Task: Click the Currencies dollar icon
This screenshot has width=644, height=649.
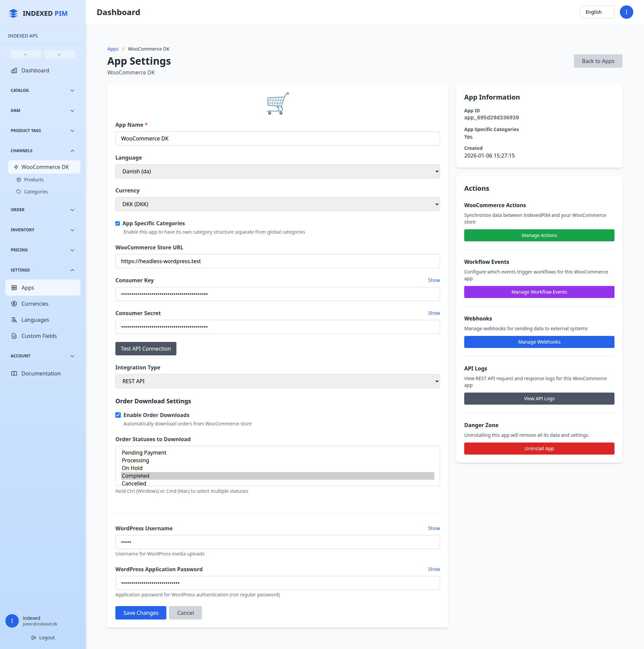Action: (x=14, y=304)
